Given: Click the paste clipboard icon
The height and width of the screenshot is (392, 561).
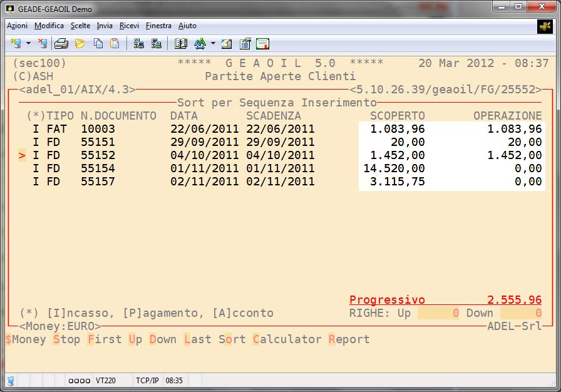Looking at the screenshot, I should 115,44.
